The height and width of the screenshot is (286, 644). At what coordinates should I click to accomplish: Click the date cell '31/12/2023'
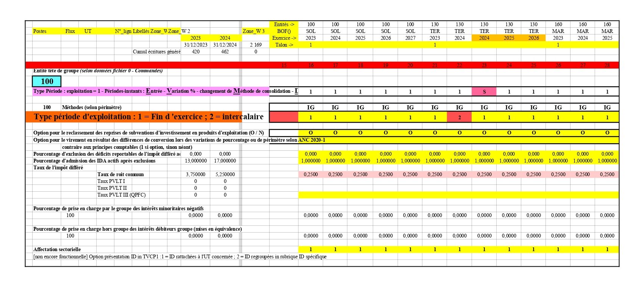point(195,45)
